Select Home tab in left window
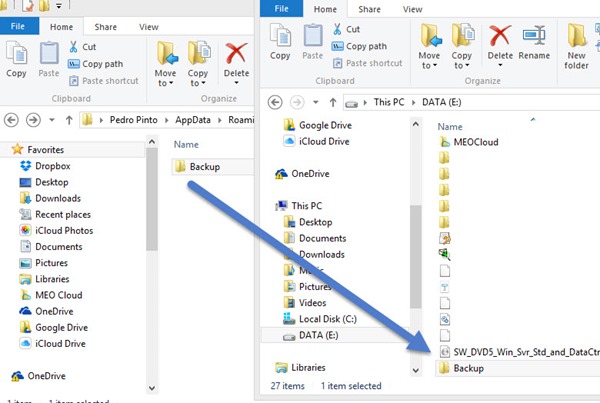The image size is (600, 403). click(x=61, y=27)
